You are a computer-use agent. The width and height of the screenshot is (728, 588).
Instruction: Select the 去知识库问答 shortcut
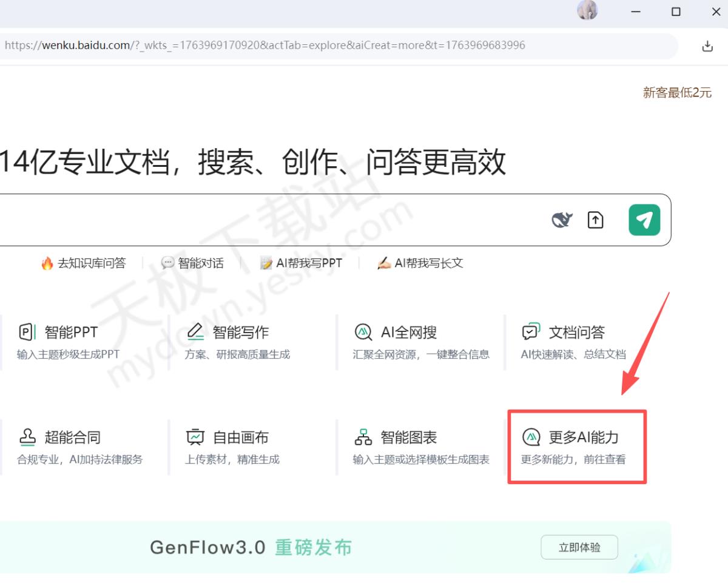(x=84, y=263)
